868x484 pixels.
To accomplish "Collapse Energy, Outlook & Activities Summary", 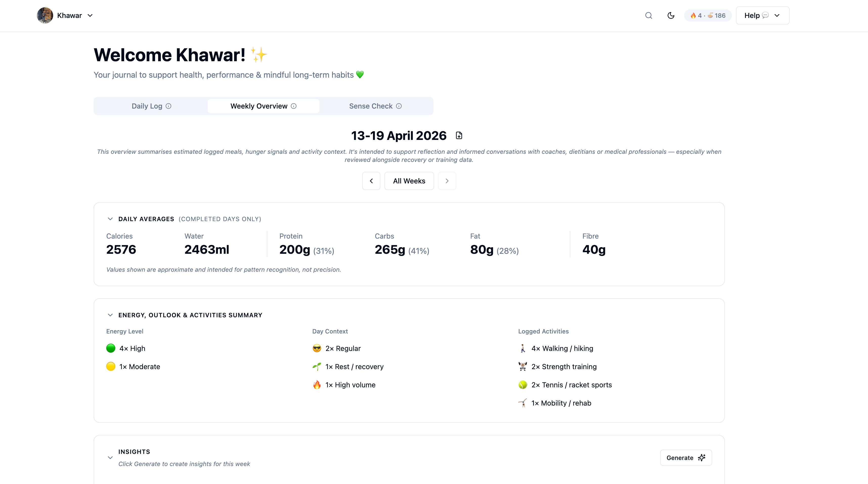I will (110, 315).
